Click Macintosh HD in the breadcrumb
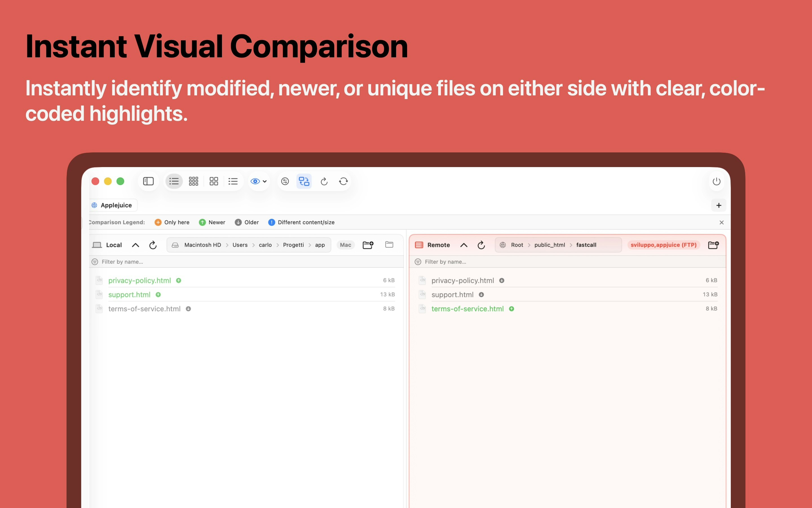The width and height of the screenshot is (812, 508). point(203,245)
